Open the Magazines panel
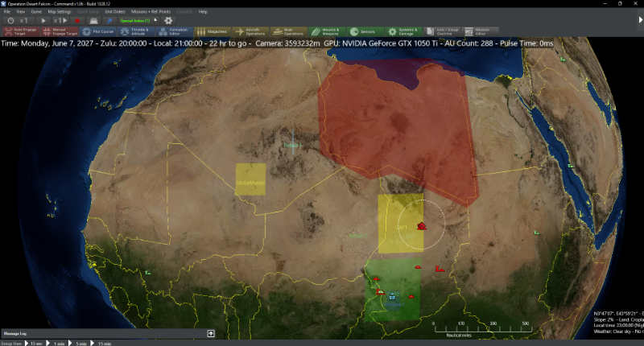 tap(213, 31)
